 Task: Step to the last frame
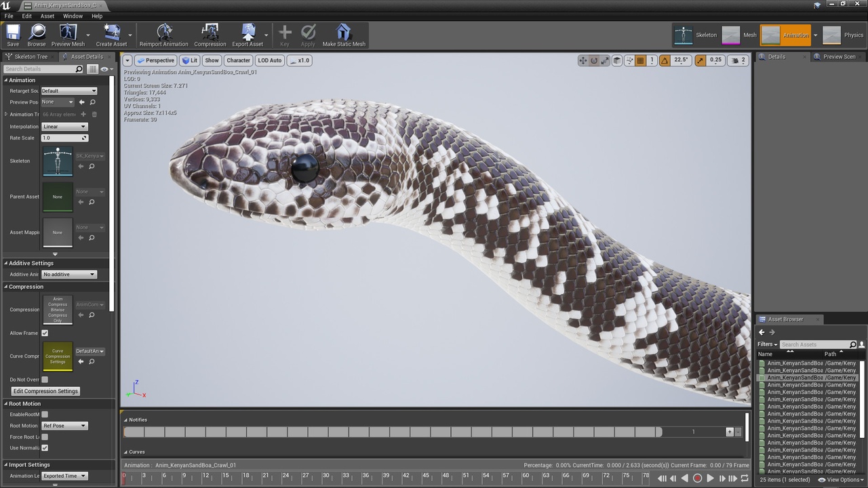pos(733,479)
